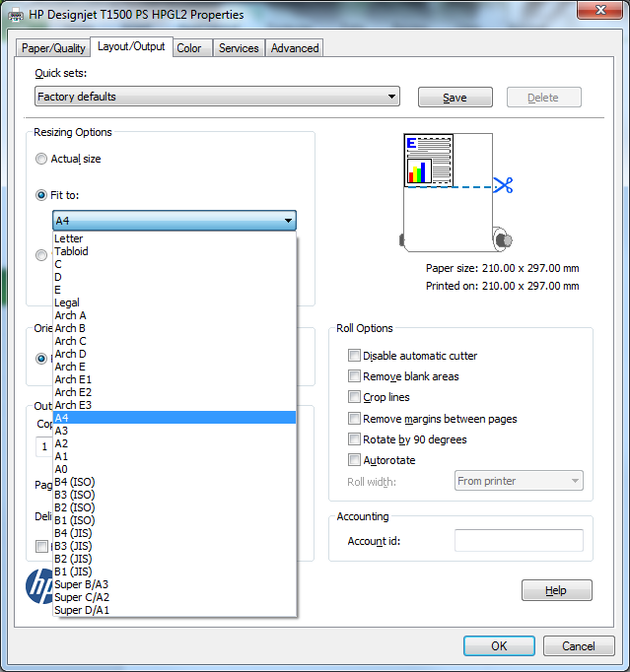
Task: Select Arch C paper size
Action: coord(175,341)
